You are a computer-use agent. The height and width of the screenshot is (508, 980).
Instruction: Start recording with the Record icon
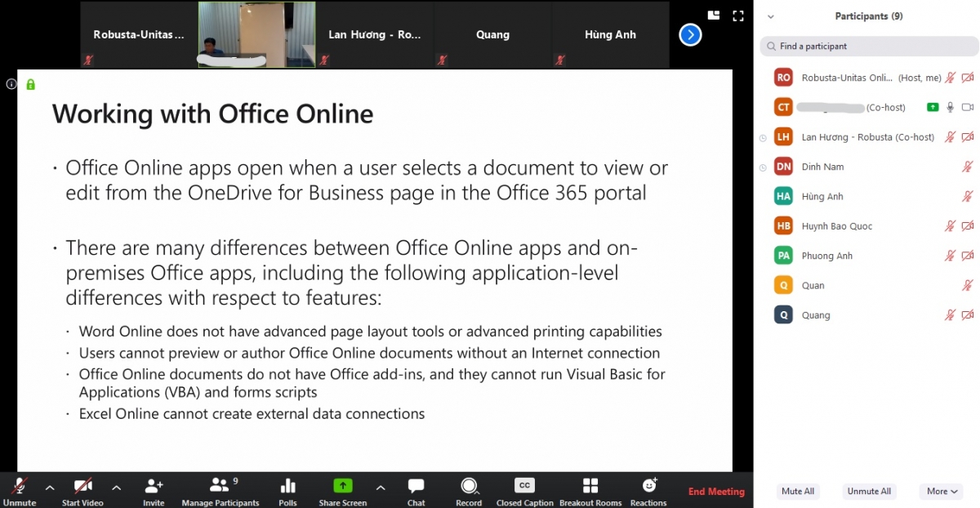[x=469, y=486]
